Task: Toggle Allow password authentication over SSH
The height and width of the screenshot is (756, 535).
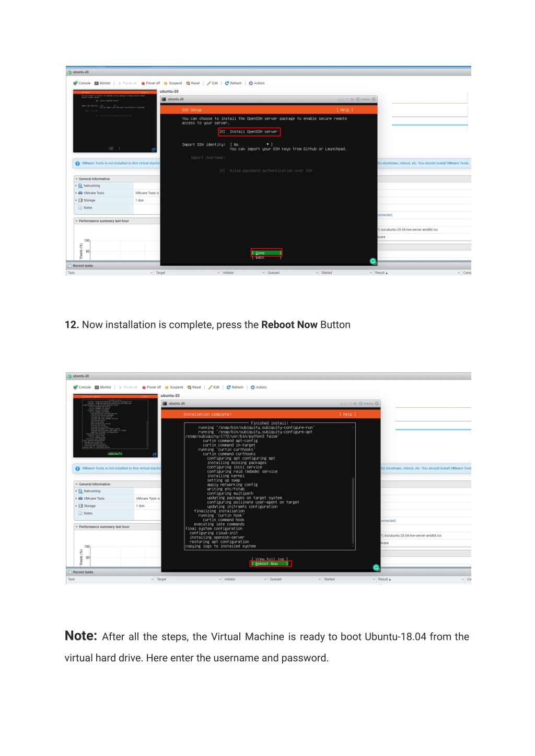Action: coord(222,170)
